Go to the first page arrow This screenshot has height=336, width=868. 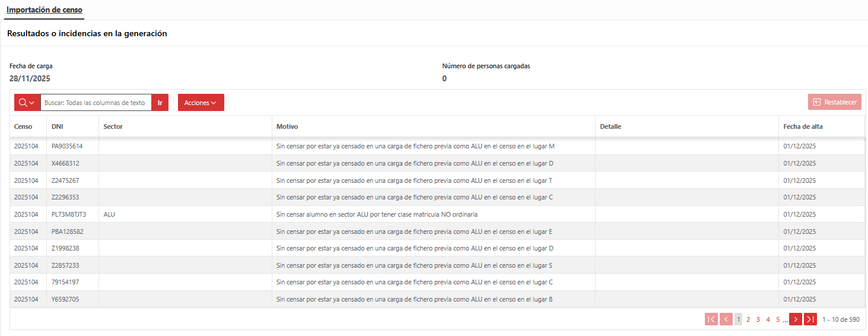pyautogui.click(x=711, y=319)
